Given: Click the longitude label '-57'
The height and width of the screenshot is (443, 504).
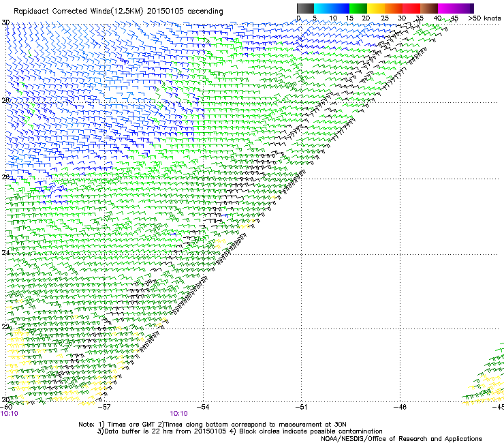Looking at the screenshot, I should [x=104, y=407].
